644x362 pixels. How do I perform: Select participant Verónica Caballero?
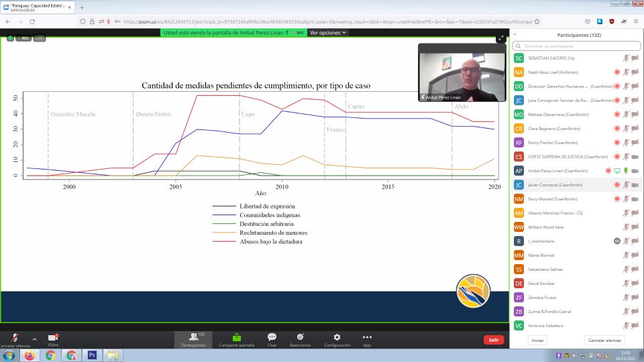click(x=577, y=326)
